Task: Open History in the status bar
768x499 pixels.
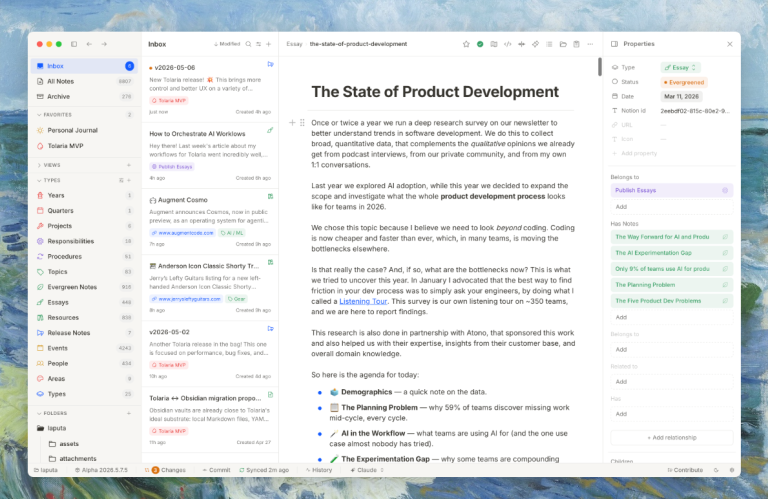Action: point(319,470)
